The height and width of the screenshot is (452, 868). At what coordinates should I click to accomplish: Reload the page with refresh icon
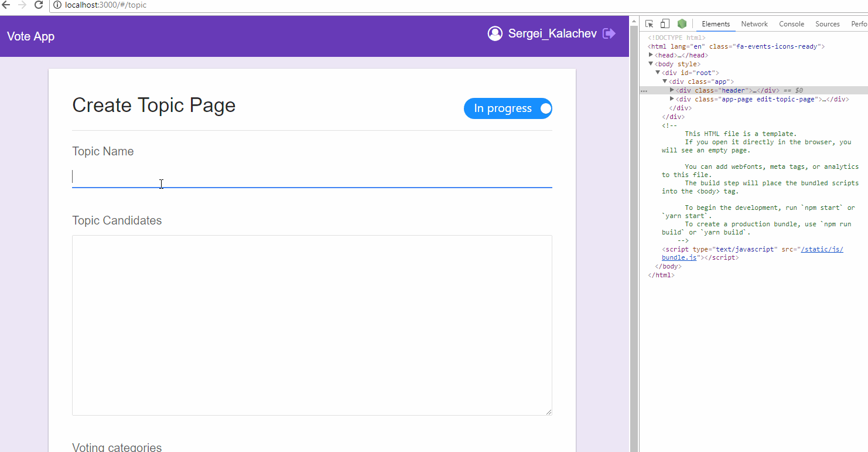pyautogui.click(x=39, y=5)
